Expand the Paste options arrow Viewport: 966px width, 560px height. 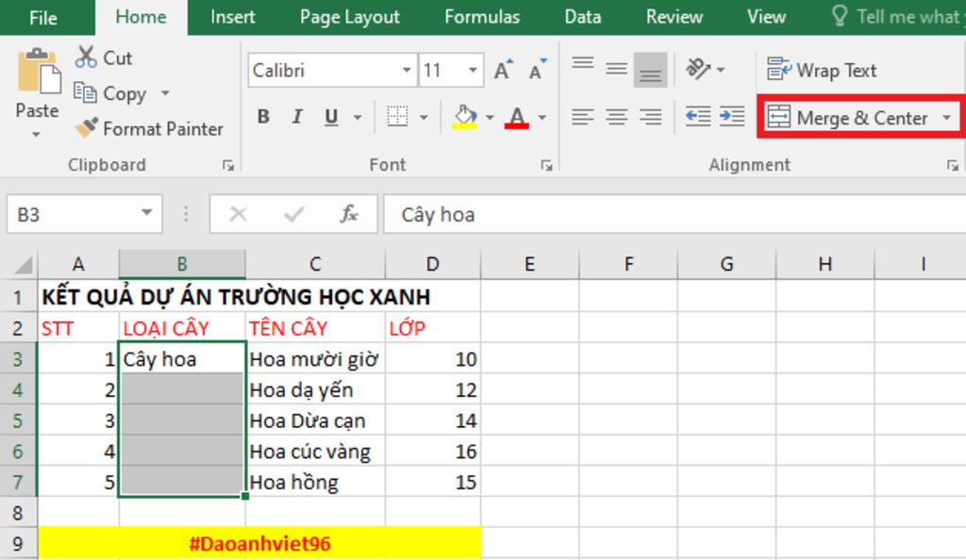pyautogui.click(x=37, y=134)
